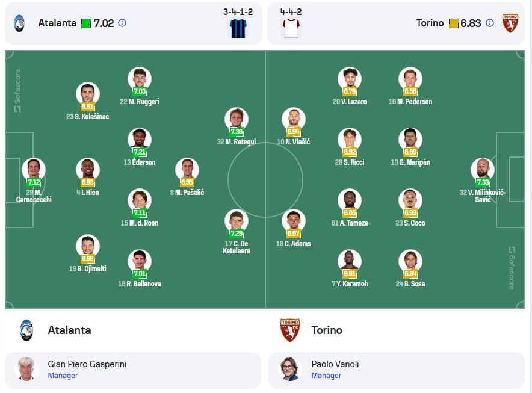Click the Torino white jersey icon
Screen dimensions: 532x393
click(x=291, y=28)
